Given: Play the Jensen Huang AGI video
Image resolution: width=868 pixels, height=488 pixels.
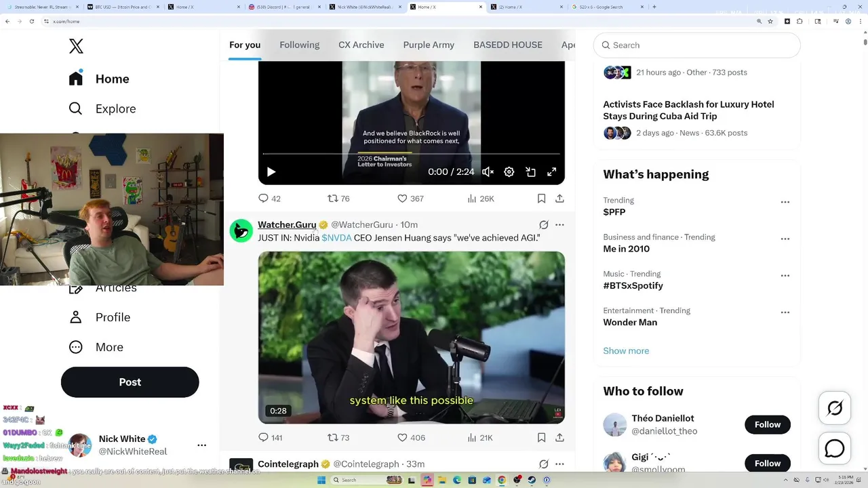Looking at the screenshot, I should click(411, 338).
